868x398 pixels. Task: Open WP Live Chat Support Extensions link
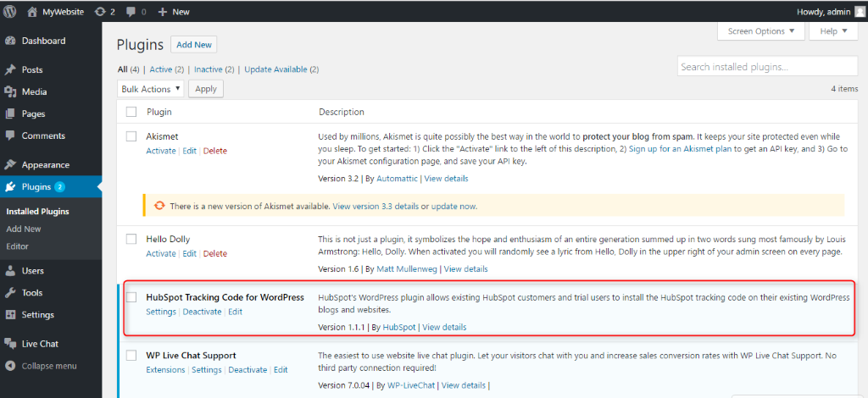(x=165, y=370)
